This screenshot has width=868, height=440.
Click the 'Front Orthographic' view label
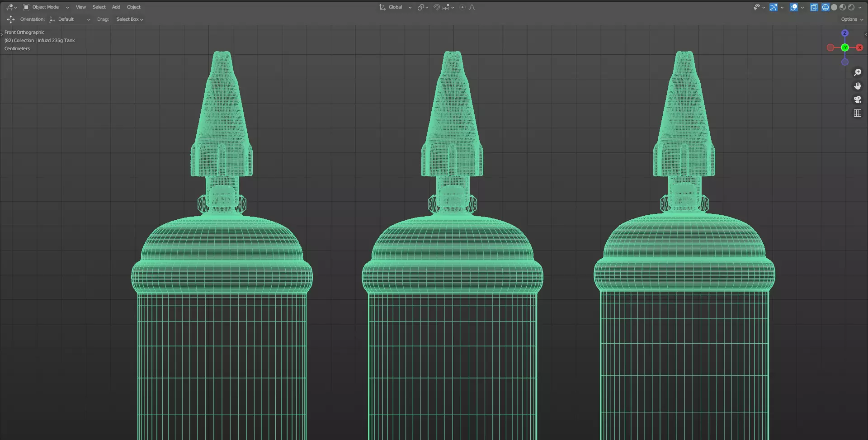[24, 33]
